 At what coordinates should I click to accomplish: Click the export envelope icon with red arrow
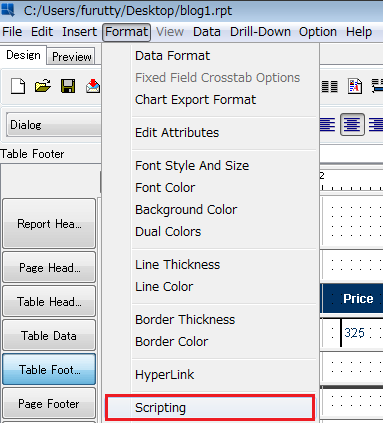(x=93, y=86)
